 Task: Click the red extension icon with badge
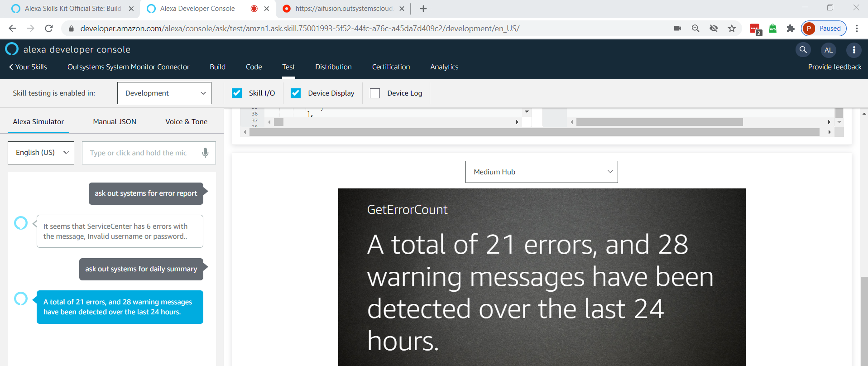pyautogui.click(x=755, y=29)
